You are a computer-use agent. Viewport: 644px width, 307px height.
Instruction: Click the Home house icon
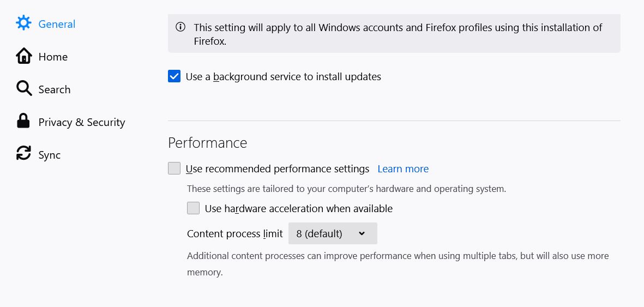coord(23,56)
